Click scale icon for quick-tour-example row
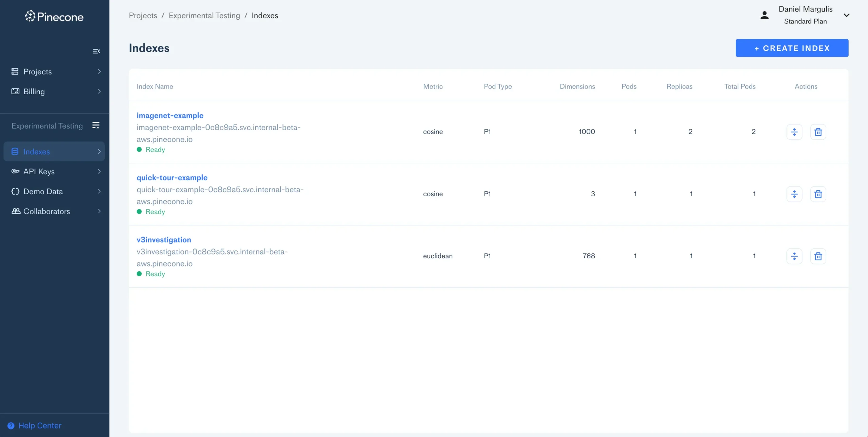Screen dimensions: 868x437 pos(794,194)
